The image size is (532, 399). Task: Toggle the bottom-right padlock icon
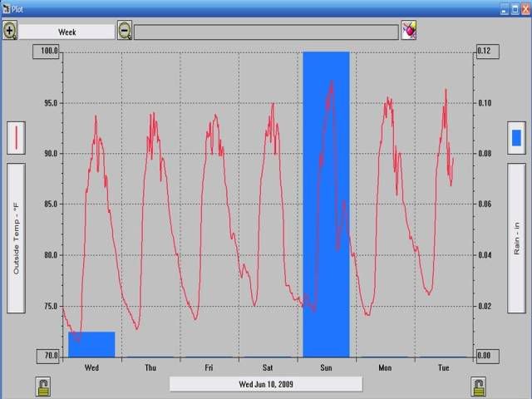tap(478, 386)
